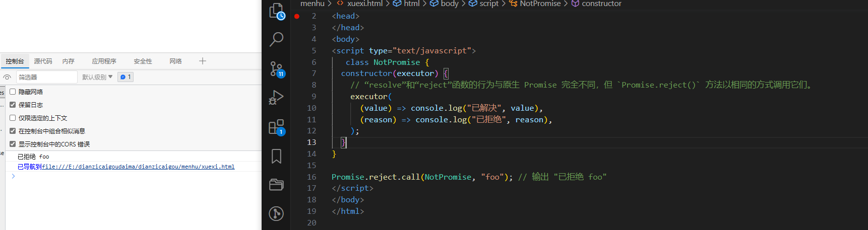
Task: Add a new DevTools tab with plus icon
Action: click(x=203, y=61)
